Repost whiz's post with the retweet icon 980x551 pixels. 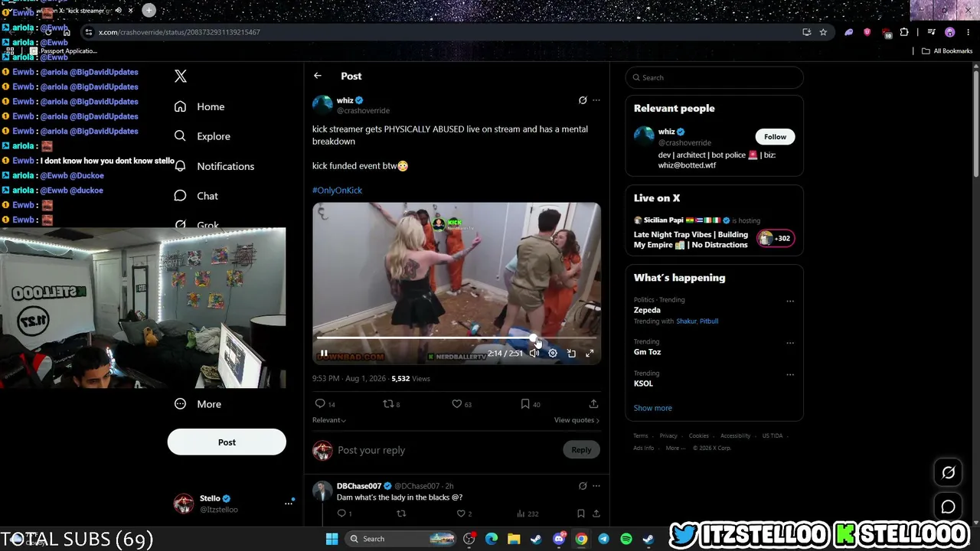pyautogui.click(x=388, y=404)
